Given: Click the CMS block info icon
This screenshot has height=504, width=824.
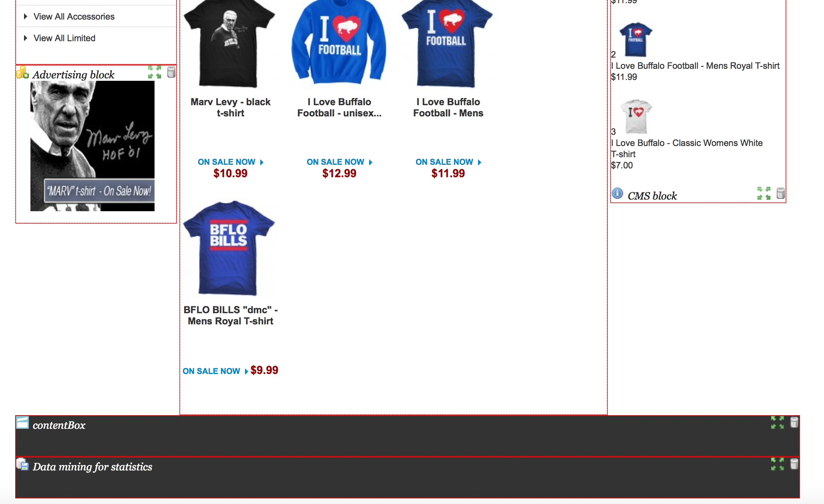Looking at the screenshot, I should tap(617, 193).
